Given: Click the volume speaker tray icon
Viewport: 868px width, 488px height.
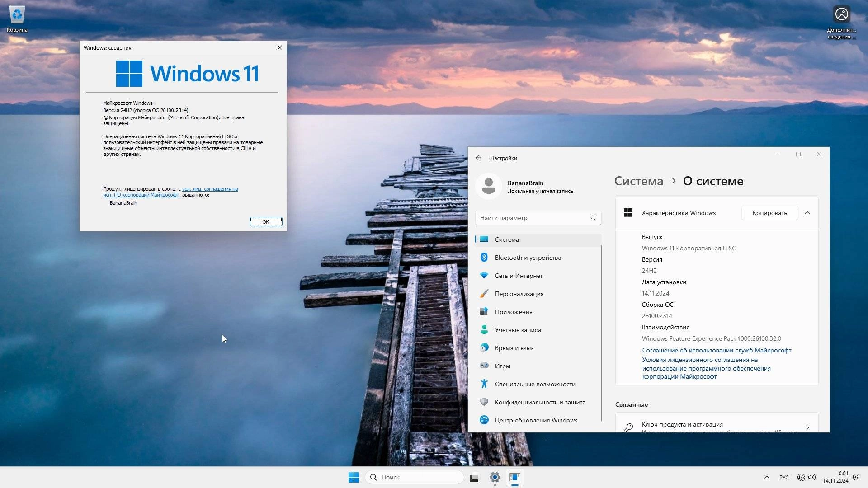Looking at the screenshot, I should point(812,477).
